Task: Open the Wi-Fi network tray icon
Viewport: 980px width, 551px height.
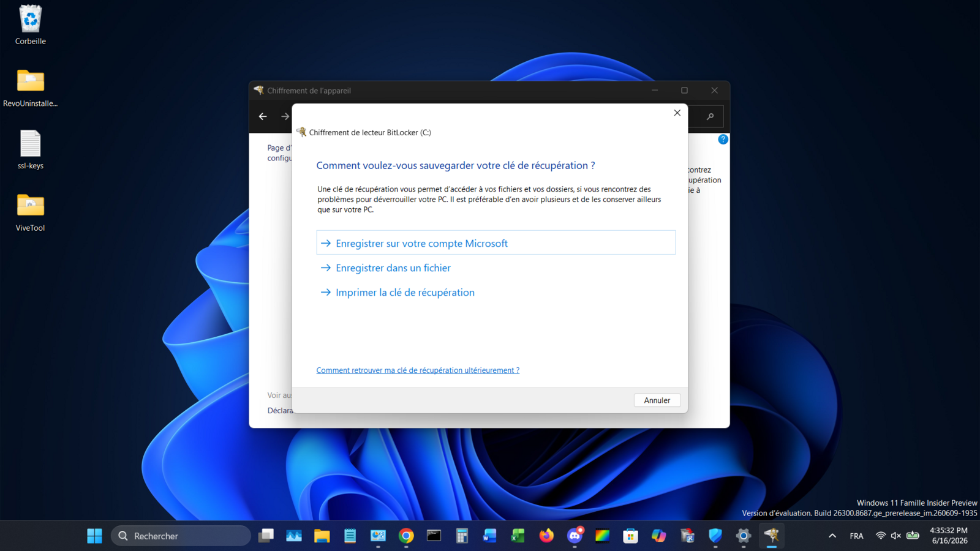Action: click(x=880, y=536)
